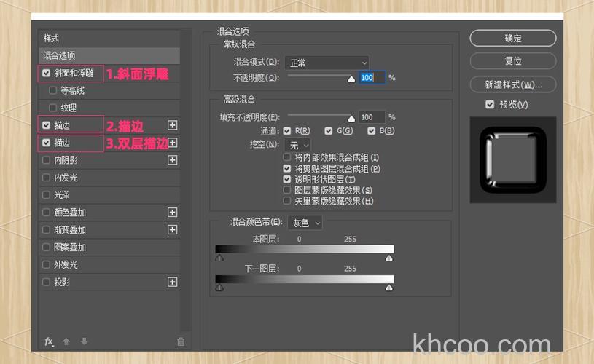Add another 描边 via first plus icon

click(172, 125)
